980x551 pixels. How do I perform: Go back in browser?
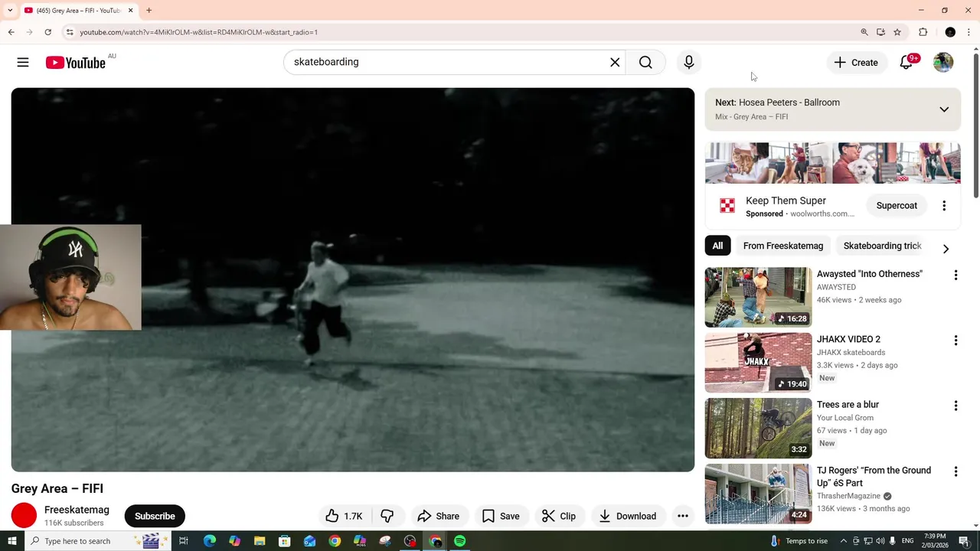[11, 32]
